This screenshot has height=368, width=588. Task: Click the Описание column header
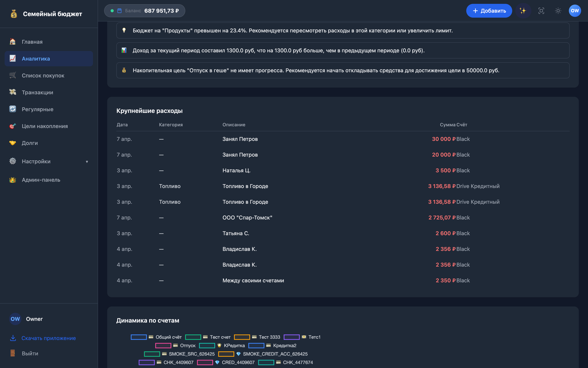click(234, 125)
